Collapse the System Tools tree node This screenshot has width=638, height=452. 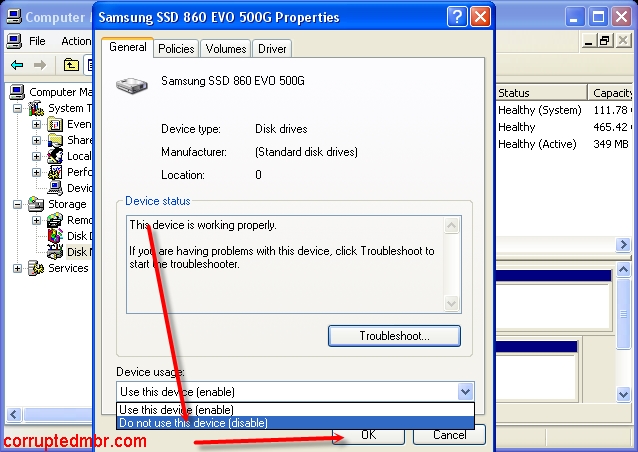pyautogui.click(x=17, y=108)
